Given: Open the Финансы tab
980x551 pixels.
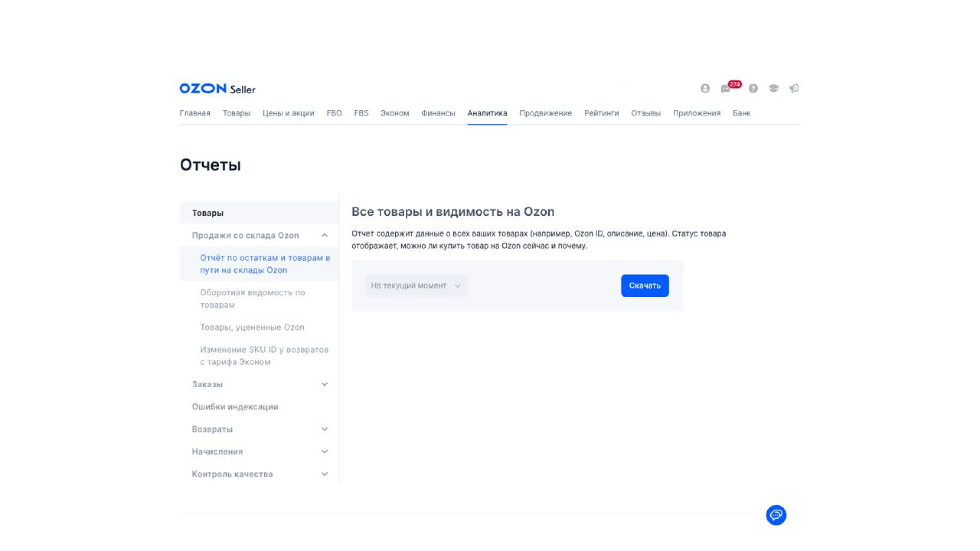Looking at the screenshot, I should [x=438, y=113].
